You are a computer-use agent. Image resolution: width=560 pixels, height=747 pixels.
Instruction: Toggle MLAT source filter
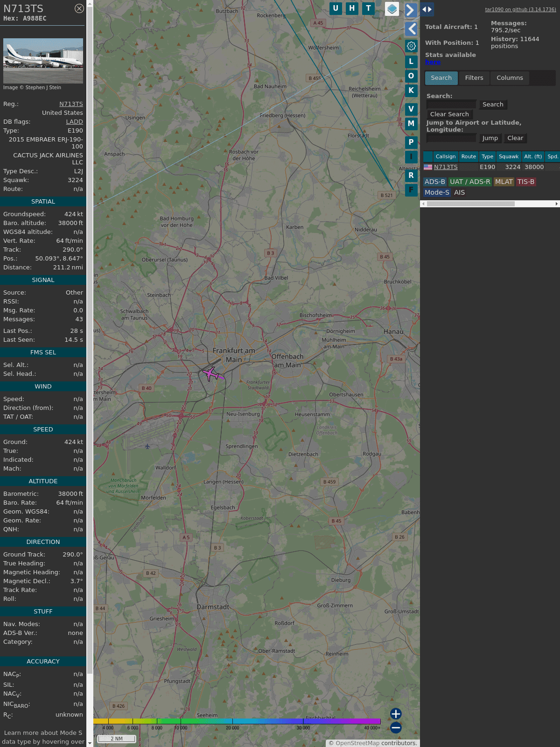[x=504, y=182]
